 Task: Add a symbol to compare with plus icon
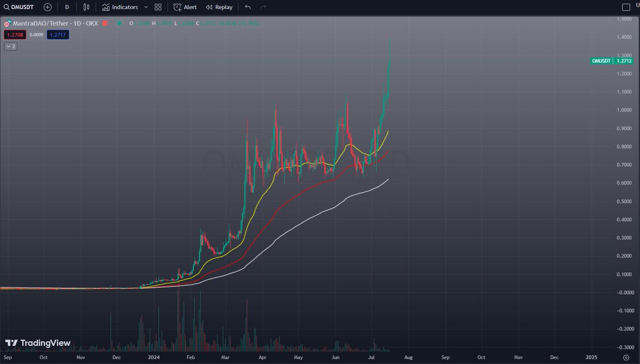(48, 7)
